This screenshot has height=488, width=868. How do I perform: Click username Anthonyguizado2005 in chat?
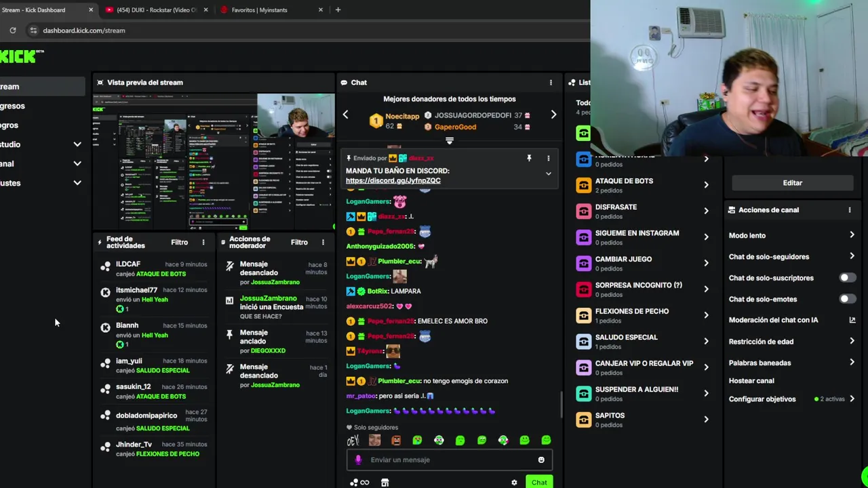pos(380,246)
